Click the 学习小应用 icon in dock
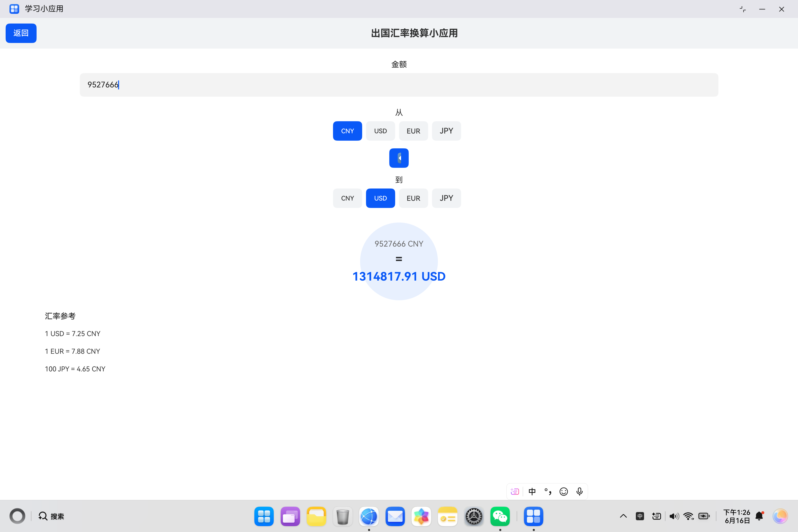 533,516
